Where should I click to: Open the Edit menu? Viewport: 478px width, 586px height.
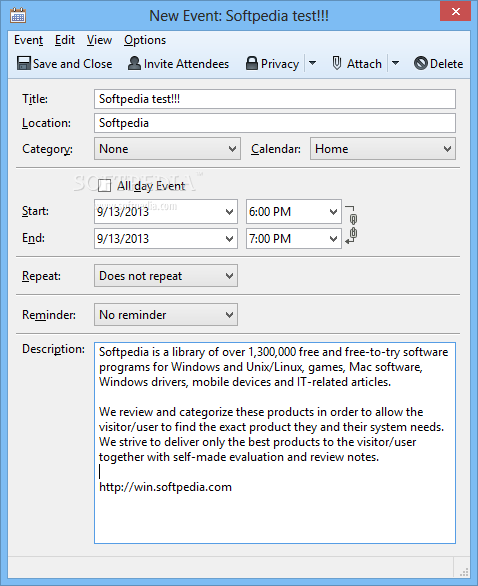(x=65, y=40)
